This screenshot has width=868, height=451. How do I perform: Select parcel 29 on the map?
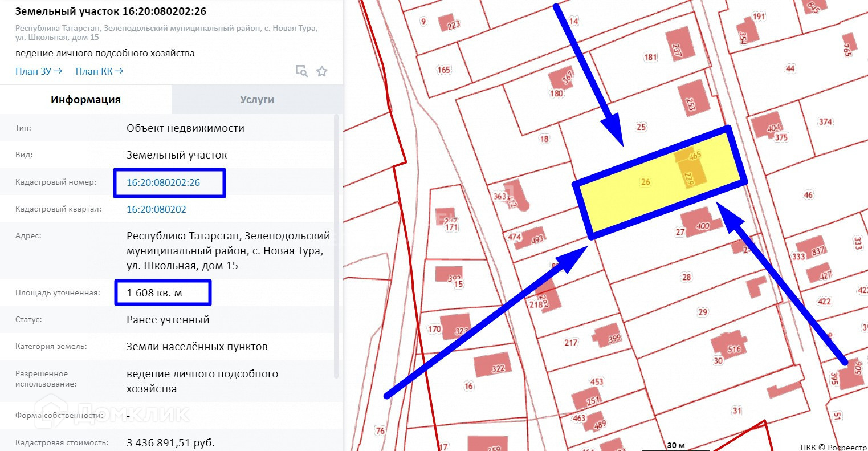703,312
